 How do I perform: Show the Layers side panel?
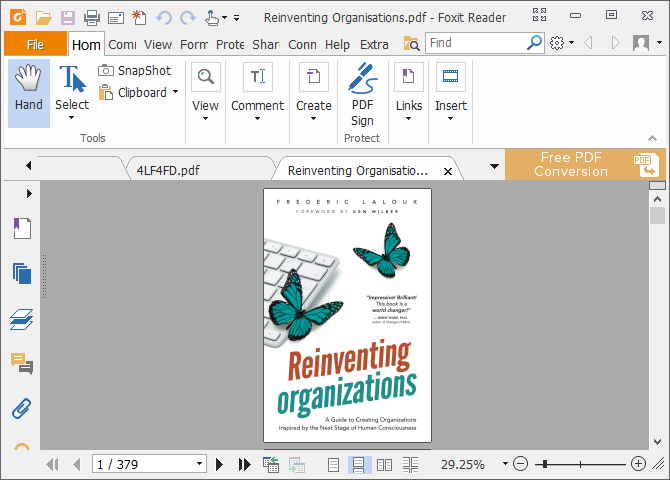point(22,319)
